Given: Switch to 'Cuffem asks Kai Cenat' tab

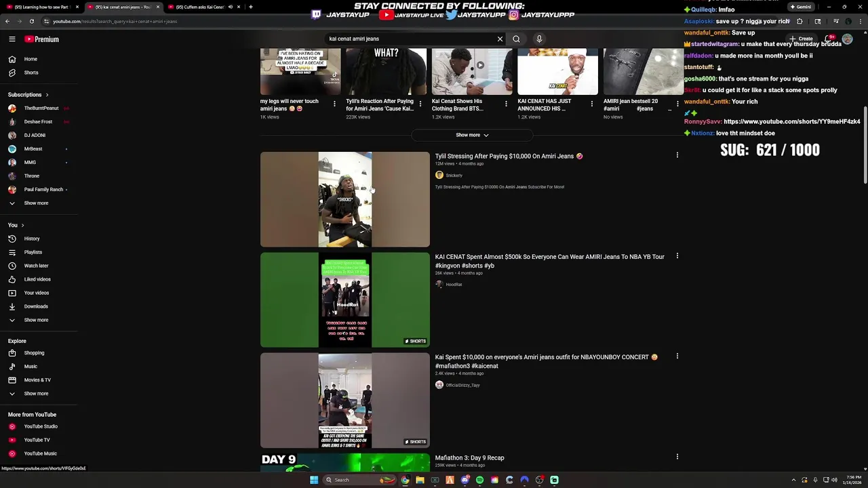Looking at the screenshot, I should tap(200, 7).
